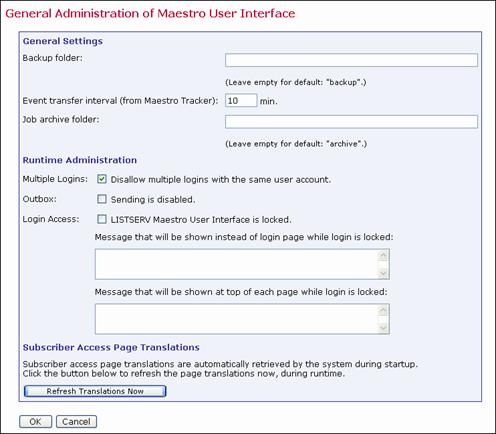Click Subscriber Access Page Translations heading

[111, 347]
